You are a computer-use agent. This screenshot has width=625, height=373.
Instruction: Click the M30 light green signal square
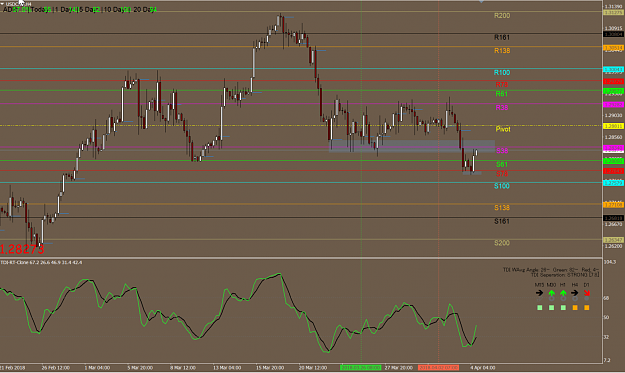click(551, 308)
